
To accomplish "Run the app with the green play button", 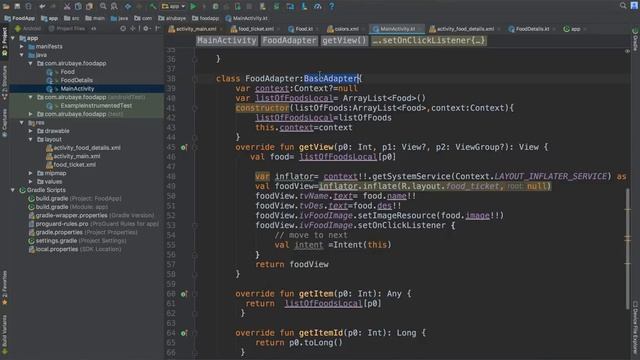I will [193, 6].
